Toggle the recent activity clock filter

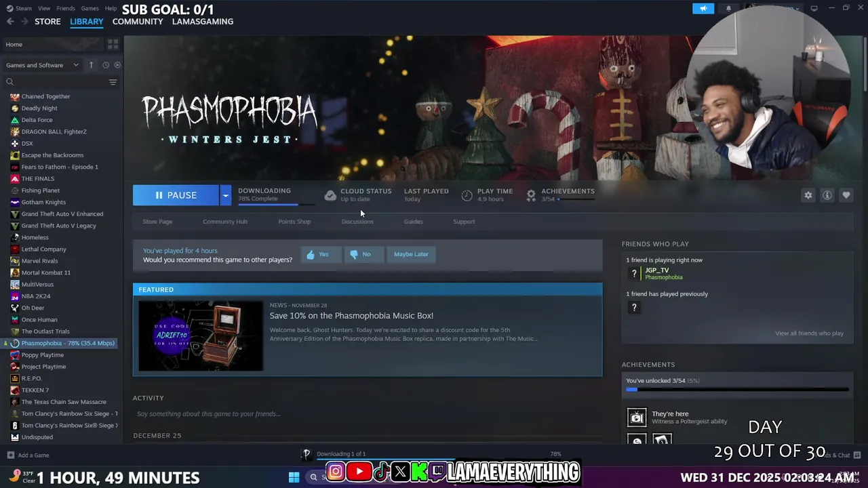pyautogui.click(x=106, y=65)
